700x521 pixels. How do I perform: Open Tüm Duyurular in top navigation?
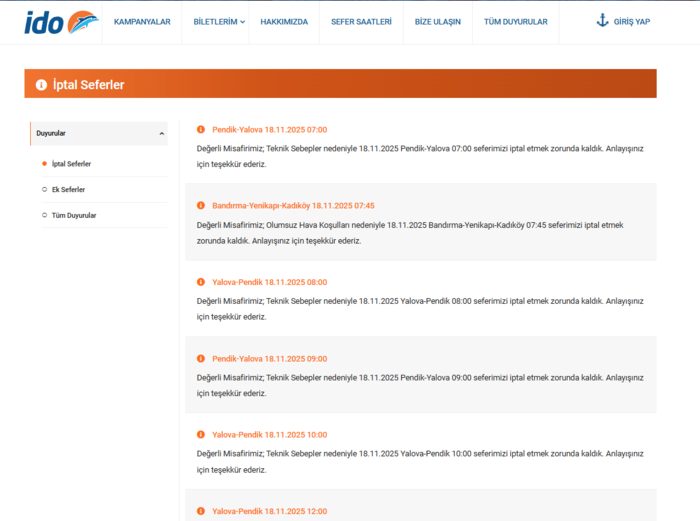pyautogui.click(x=516, y=22)
